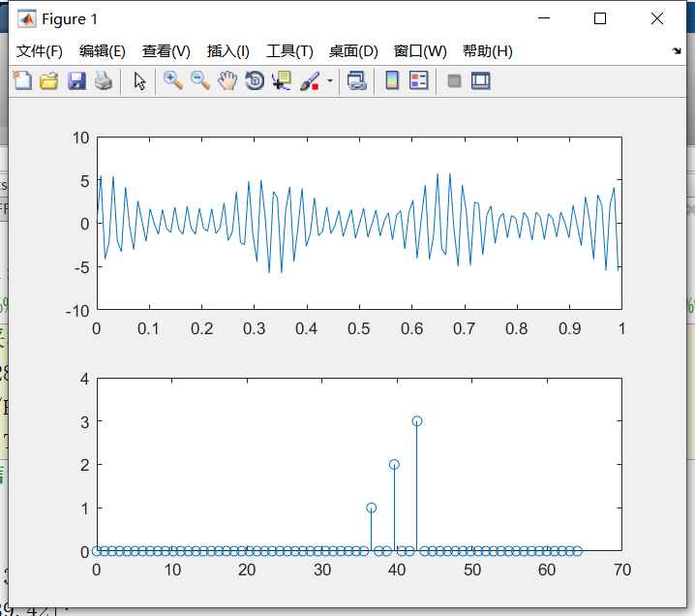Select the Pan hand tool
The height and width of the screenshot is (616, 695).
(227, 81)
